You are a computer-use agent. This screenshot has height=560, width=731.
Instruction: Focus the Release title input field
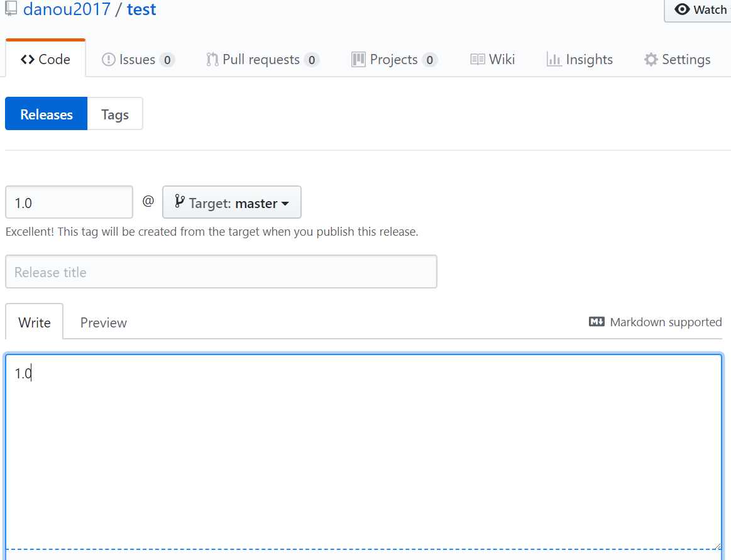tap(221, 272)
